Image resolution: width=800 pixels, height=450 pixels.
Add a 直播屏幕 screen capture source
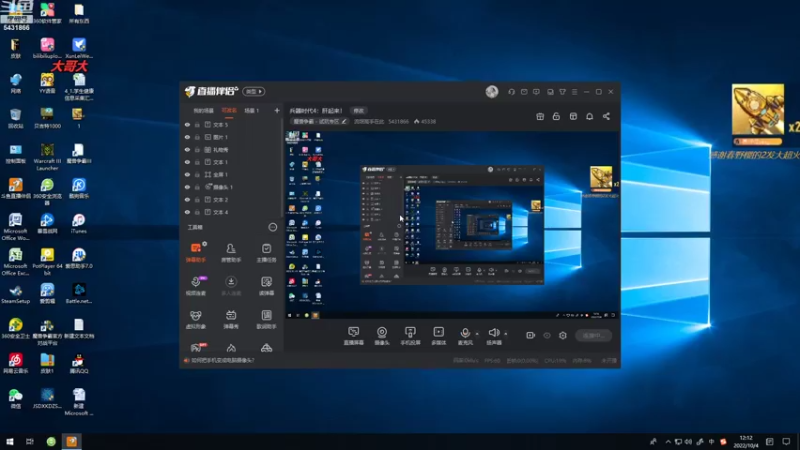tap(354, 336)
